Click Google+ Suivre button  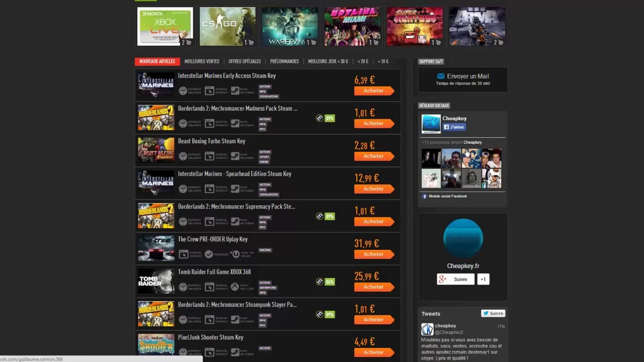[455, 279]
